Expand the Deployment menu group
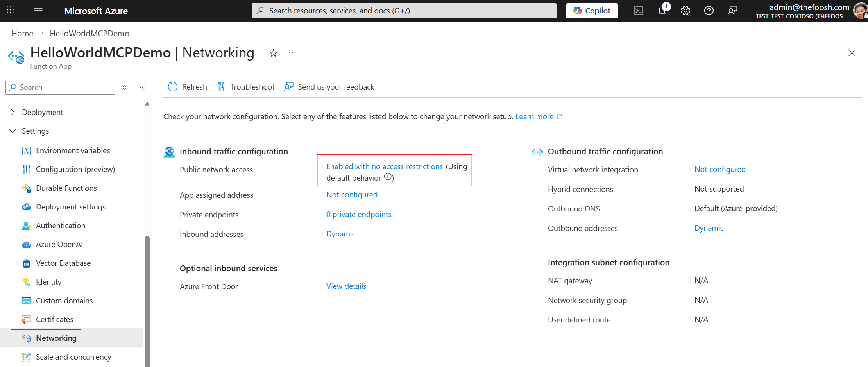Viewport: 868px width, 367px height. click(x=13, y=113)
